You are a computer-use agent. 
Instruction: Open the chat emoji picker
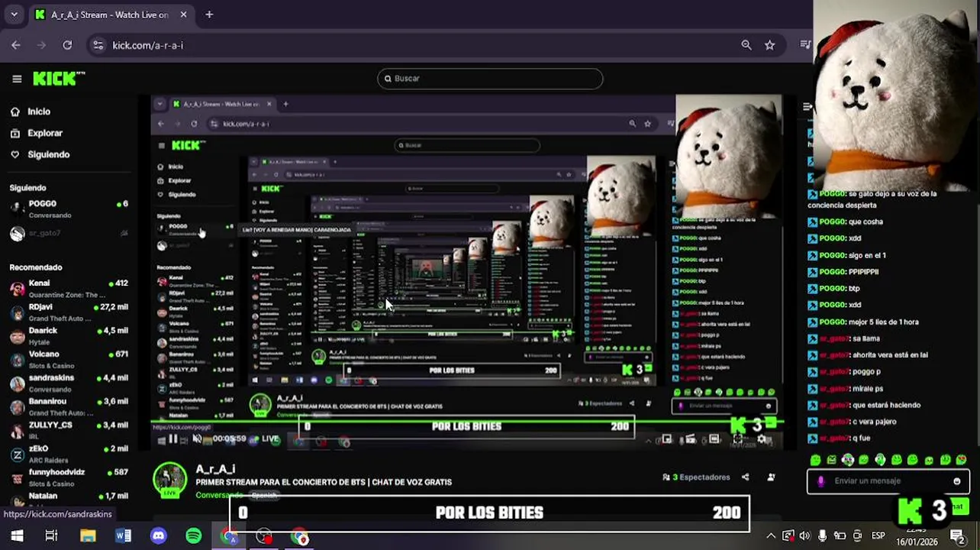pyautogui.click(x=956, y=481)
